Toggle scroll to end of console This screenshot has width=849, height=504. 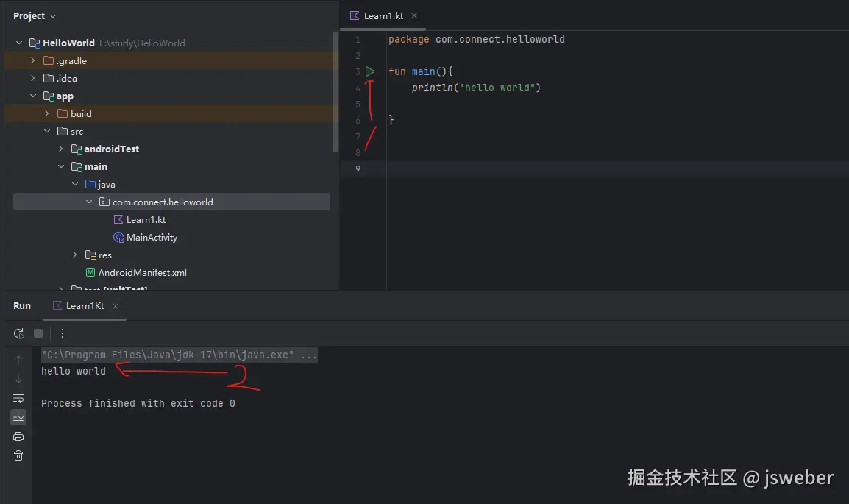(18, 417)
